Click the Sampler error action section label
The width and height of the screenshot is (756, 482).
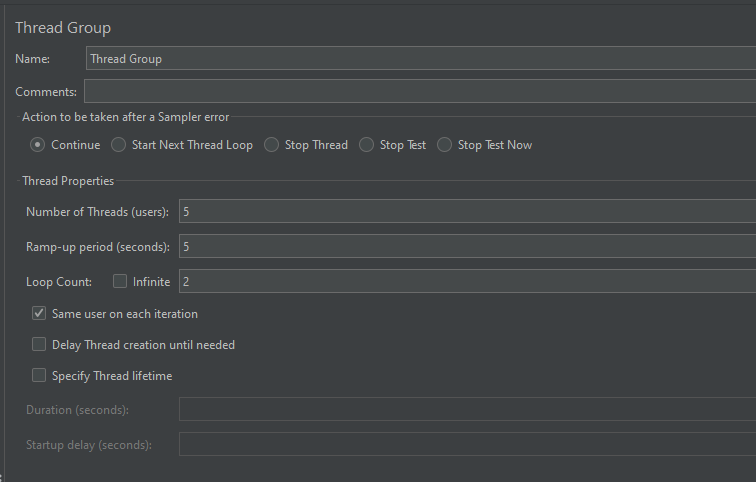[x=125, y=117]
